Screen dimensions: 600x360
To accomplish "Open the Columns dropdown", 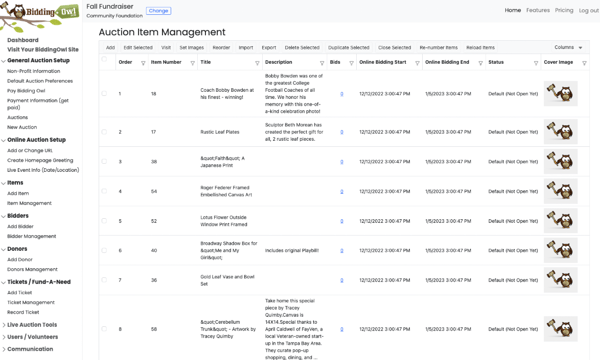I will coord(568,47).
